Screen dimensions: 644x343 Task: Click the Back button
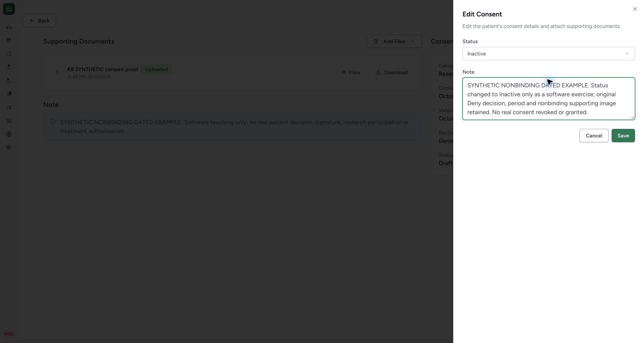[39, 20]
